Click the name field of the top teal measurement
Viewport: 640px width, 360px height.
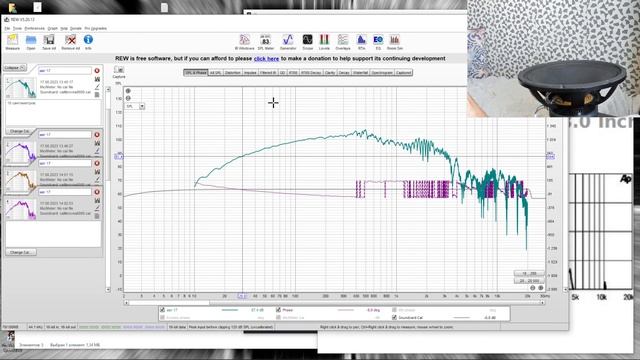(64, 71)
